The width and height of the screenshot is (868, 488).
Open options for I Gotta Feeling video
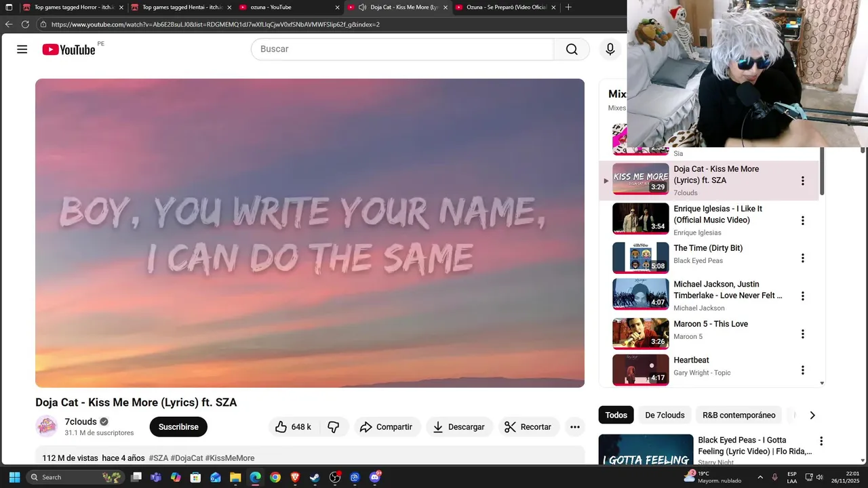[x=821, y=441]
